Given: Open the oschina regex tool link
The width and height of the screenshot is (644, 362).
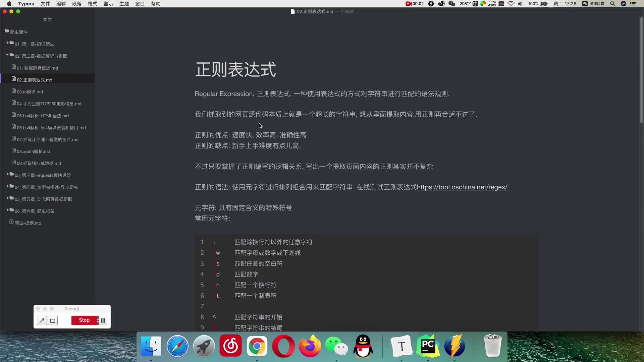Looking at the screenshot, I should click(462, 187).
